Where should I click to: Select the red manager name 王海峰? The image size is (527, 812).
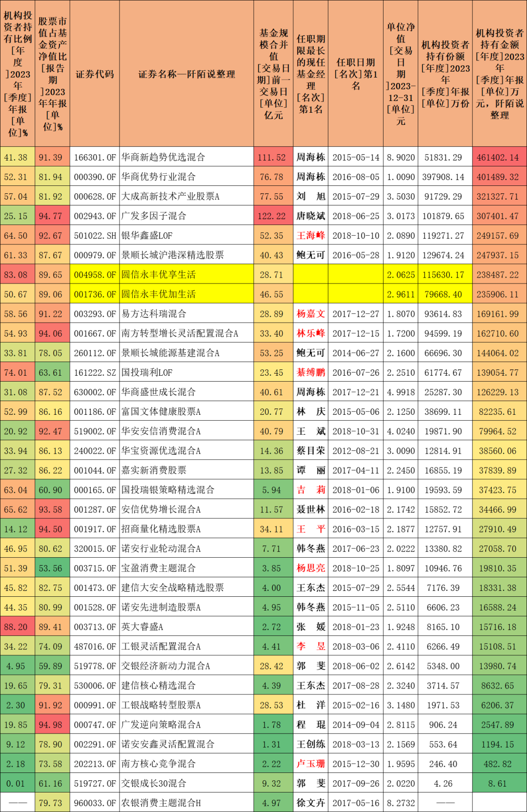coord(311,235)
